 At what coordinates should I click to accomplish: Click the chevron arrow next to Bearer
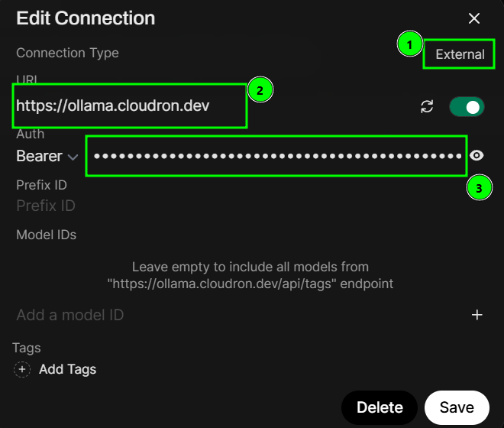(x=73, y=157)
